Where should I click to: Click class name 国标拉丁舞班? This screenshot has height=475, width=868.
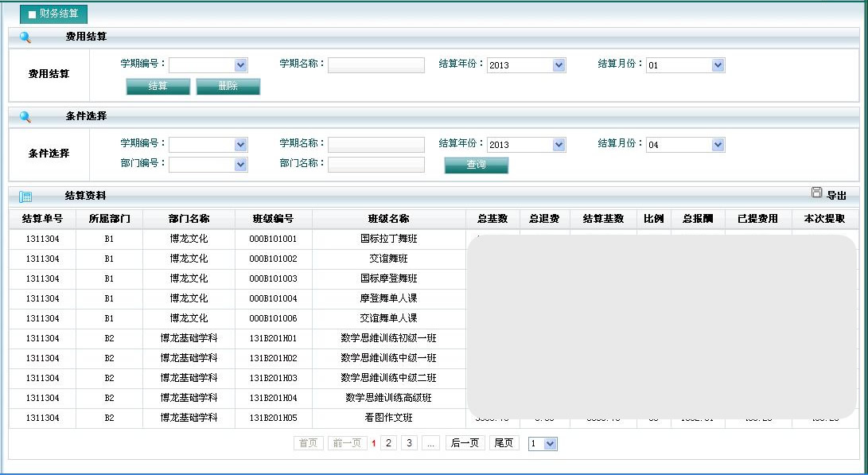point(388,239)
